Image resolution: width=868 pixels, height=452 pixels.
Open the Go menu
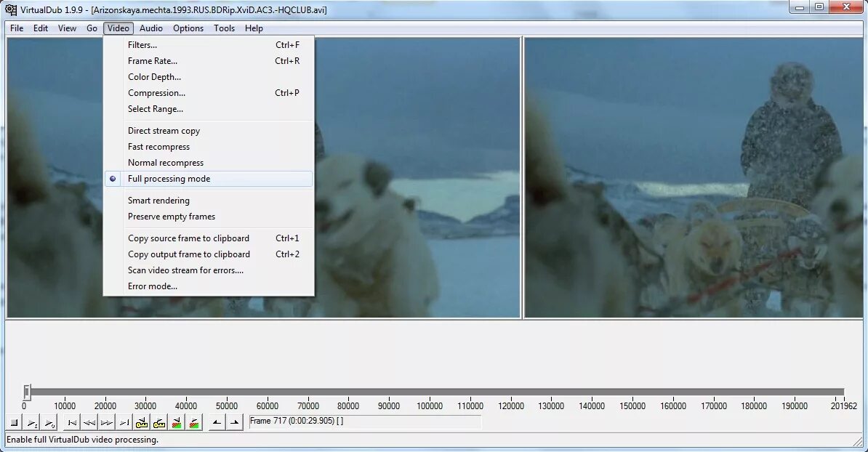coord(92,28)
